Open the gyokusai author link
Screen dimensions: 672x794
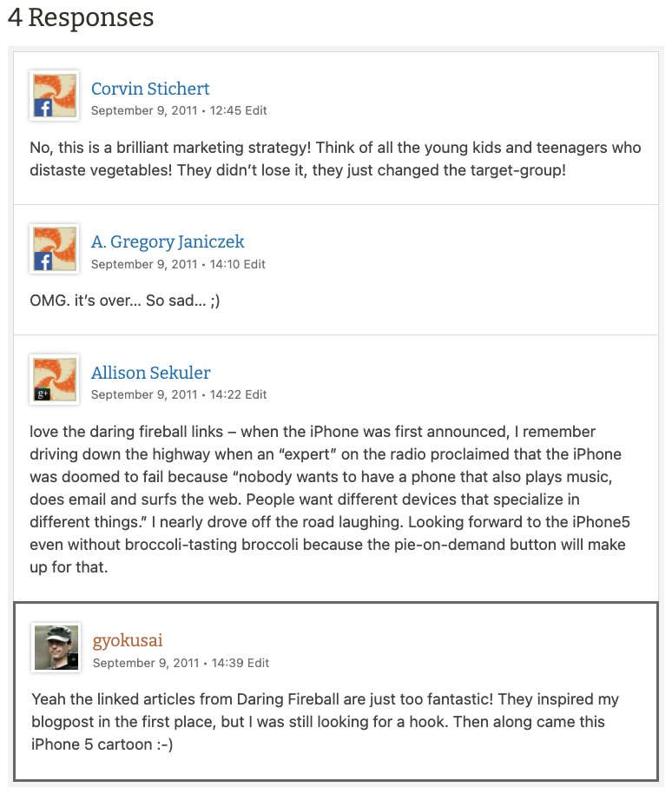(x=128, y=640)
